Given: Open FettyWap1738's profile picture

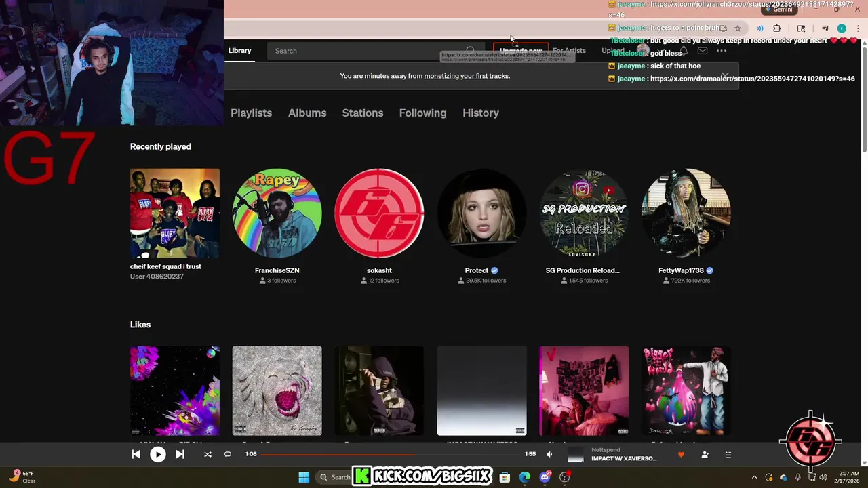Looking at the screenshot, I should 686,213.
